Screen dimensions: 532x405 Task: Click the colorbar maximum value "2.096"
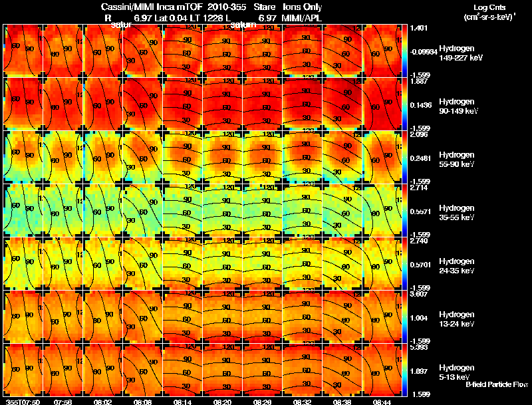click(419, 134)
